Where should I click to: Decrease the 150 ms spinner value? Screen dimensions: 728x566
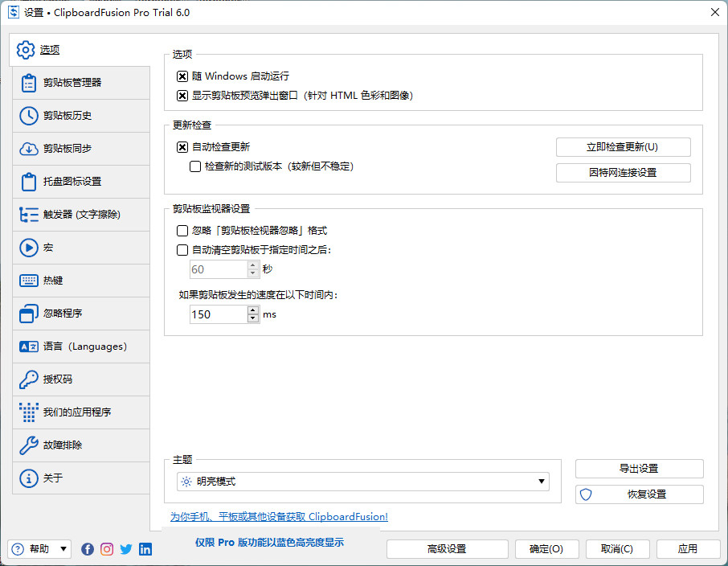click(253, 319)
